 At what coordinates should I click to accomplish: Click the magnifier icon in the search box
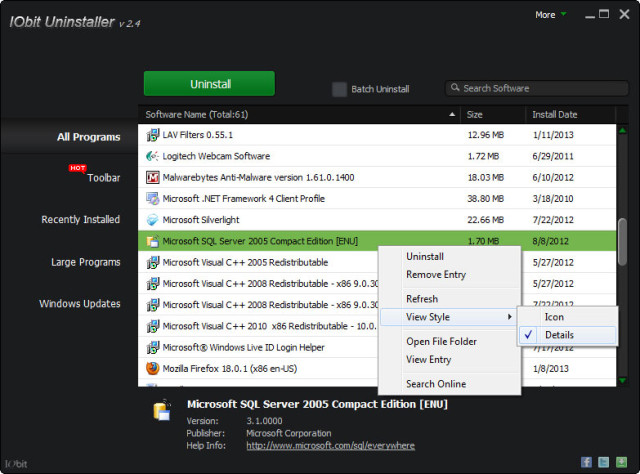pos(455,88)
